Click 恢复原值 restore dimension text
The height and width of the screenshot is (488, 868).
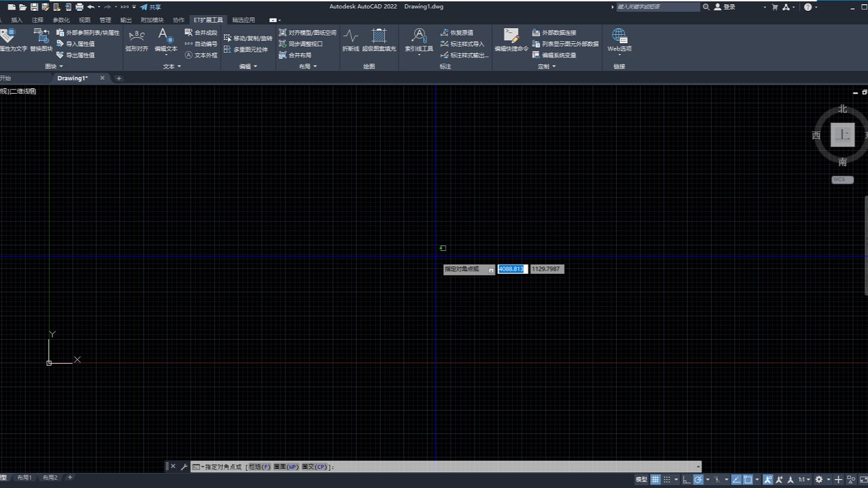click(x=457, y=32)
